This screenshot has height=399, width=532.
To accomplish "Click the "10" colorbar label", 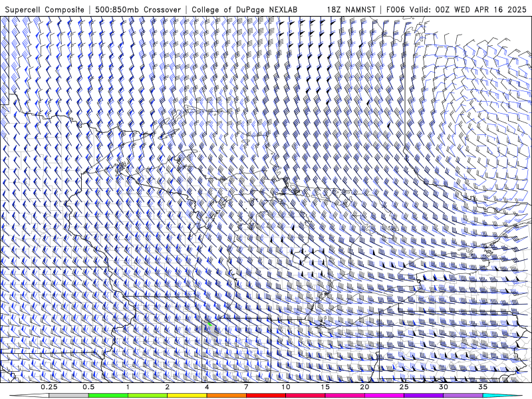I will 286,387.
